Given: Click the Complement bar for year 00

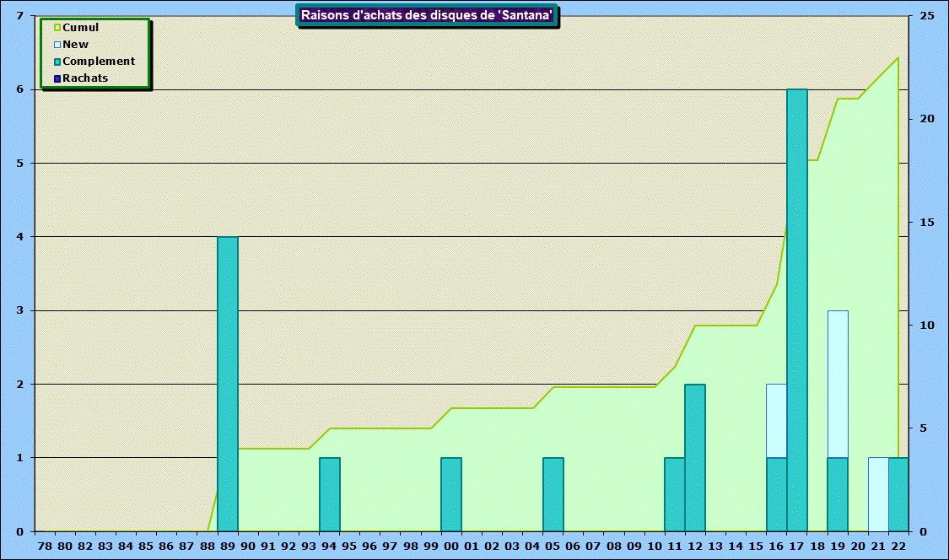Looking at the screenshot, I should click(451, 494).
